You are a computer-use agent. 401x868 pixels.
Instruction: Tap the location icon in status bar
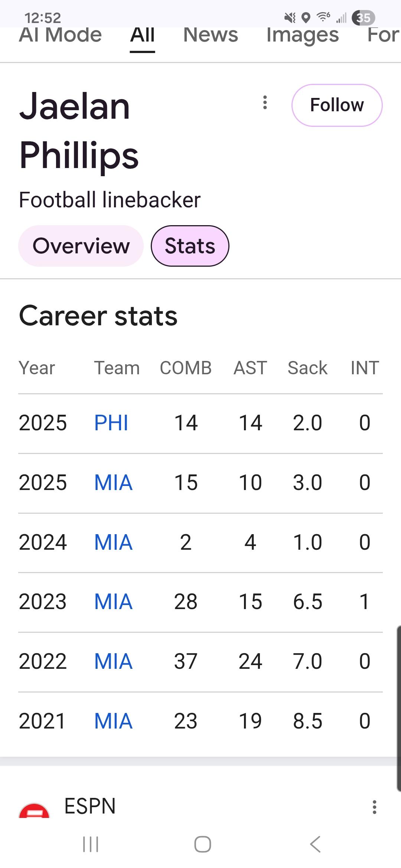tap(306, 17)
